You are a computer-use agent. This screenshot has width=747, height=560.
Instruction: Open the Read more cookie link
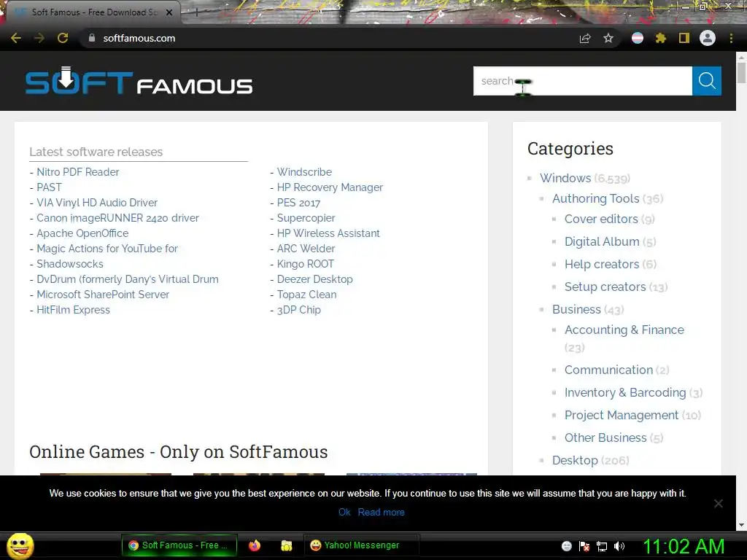click(x=381, y=513)
